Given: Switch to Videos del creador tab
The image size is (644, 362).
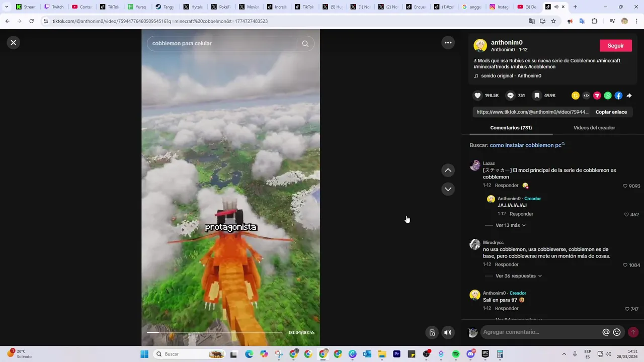Looking at the screenshot, I should click(x=594, y=128).
